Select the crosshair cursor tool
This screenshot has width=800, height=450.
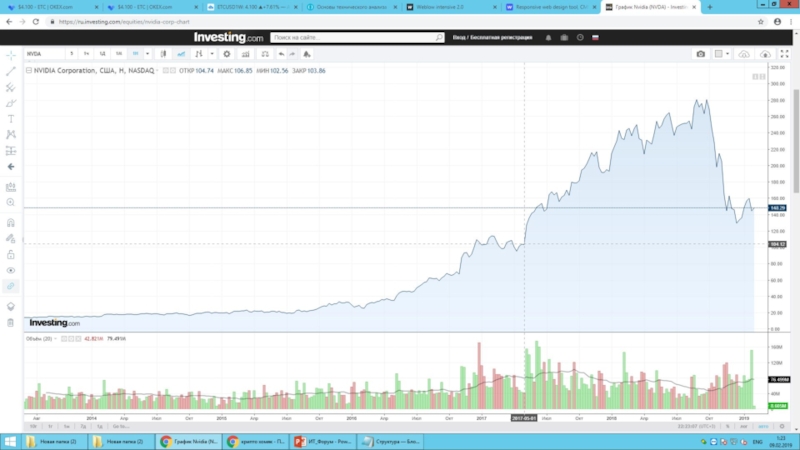11,55
